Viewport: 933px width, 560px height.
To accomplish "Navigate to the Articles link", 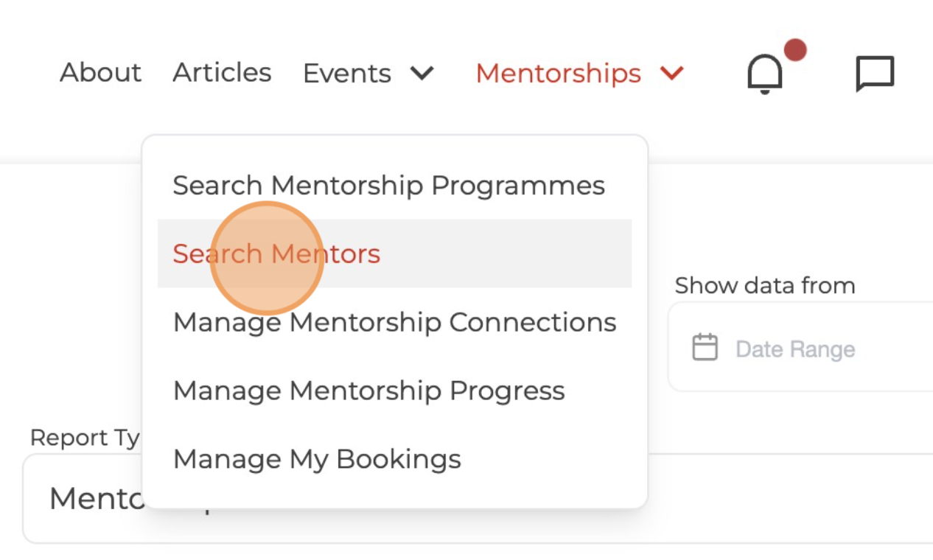I will [x=222, y=73].
